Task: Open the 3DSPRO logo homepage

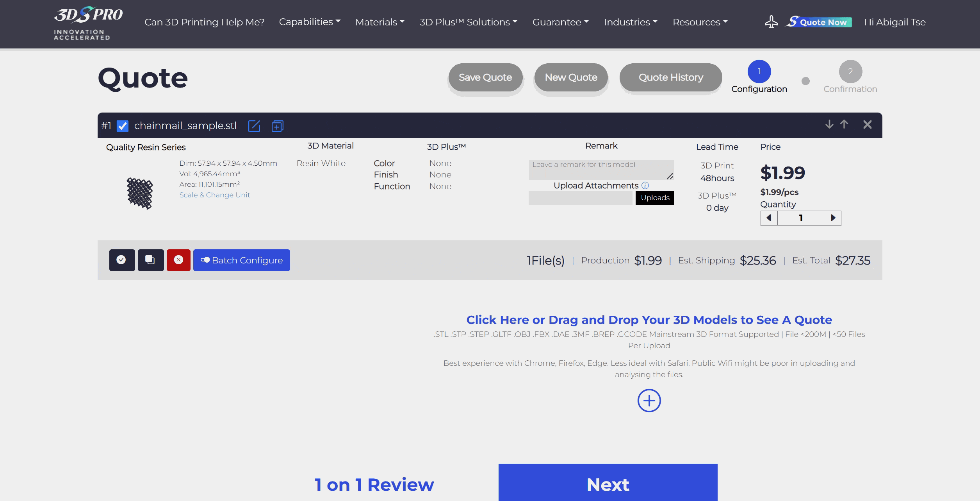Action: coord(88,23)
